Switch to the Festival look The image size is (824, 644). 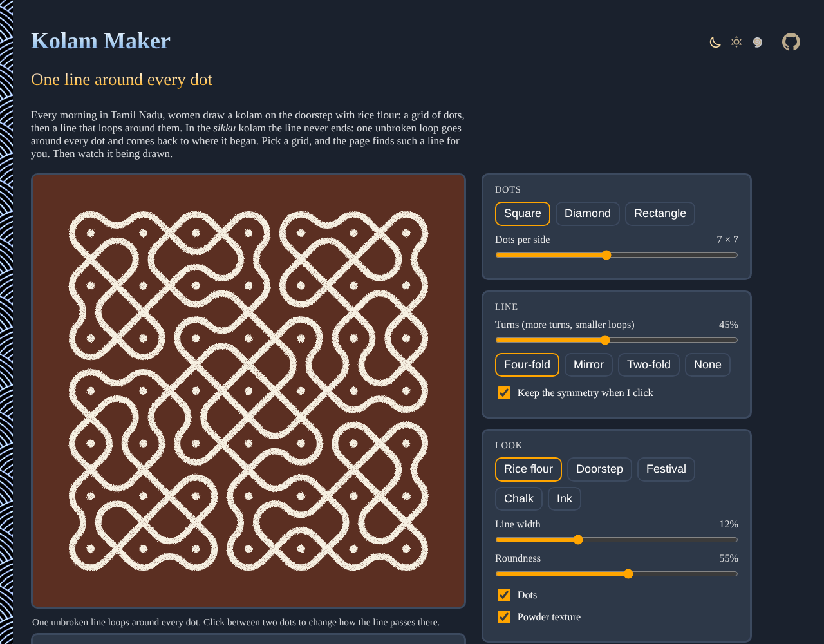[x=666, y=469]
